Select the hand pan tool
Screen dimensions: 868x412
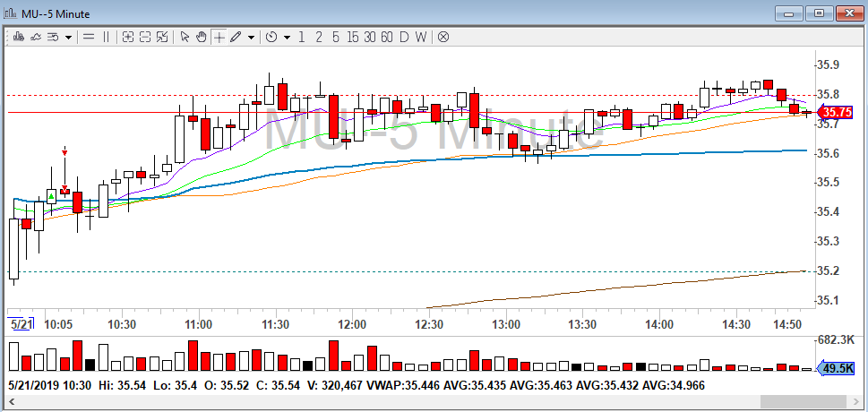(x=202, y=37)
